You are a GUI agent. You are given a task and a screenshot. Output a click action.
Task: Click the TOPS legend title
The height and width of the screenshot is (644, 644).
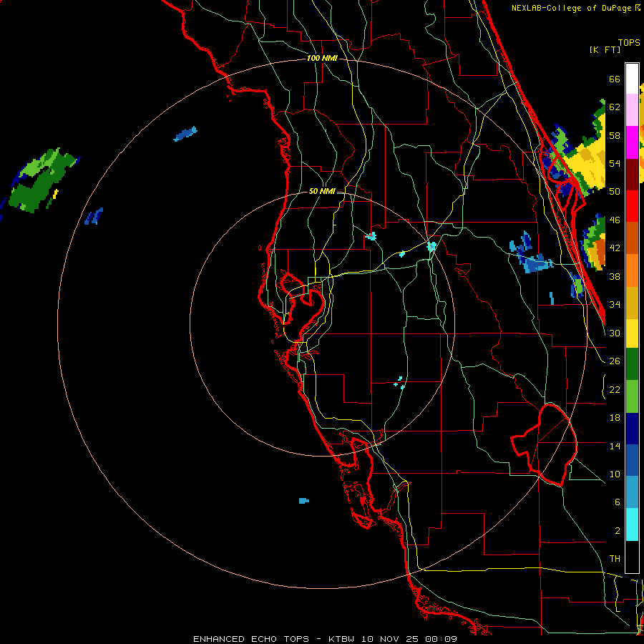[x=629, y=42]
